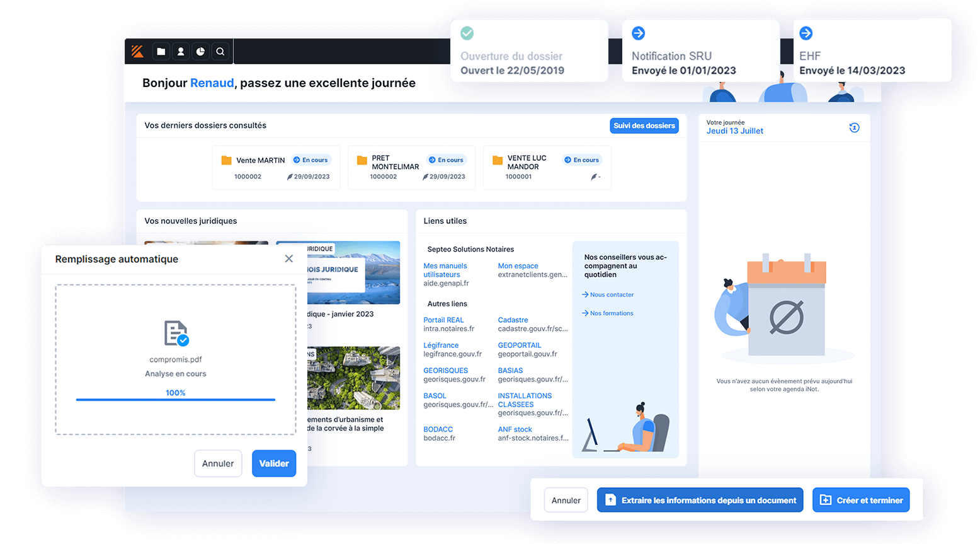Open the user profile icon in toolbar
The height and width of the screenshot is (544, 980).
click(x=181, y=52)
